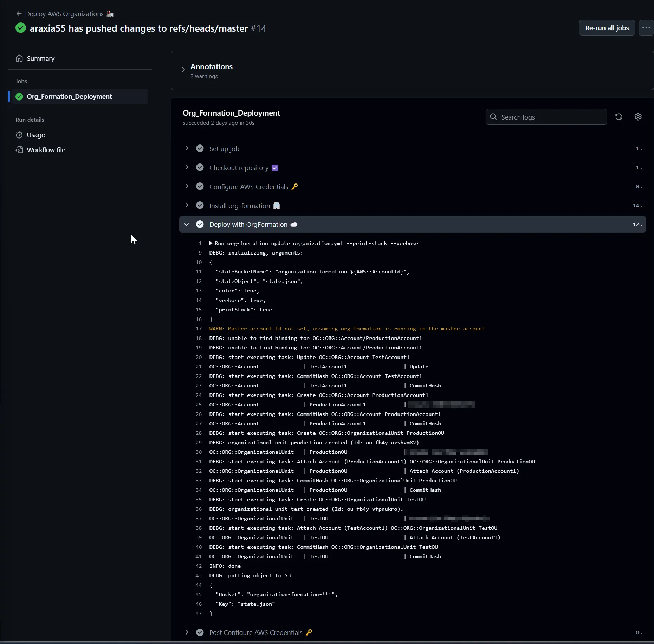
Task: Click the check icon on Deploy with OrgFormation
Action: click(x=200, y=224)
